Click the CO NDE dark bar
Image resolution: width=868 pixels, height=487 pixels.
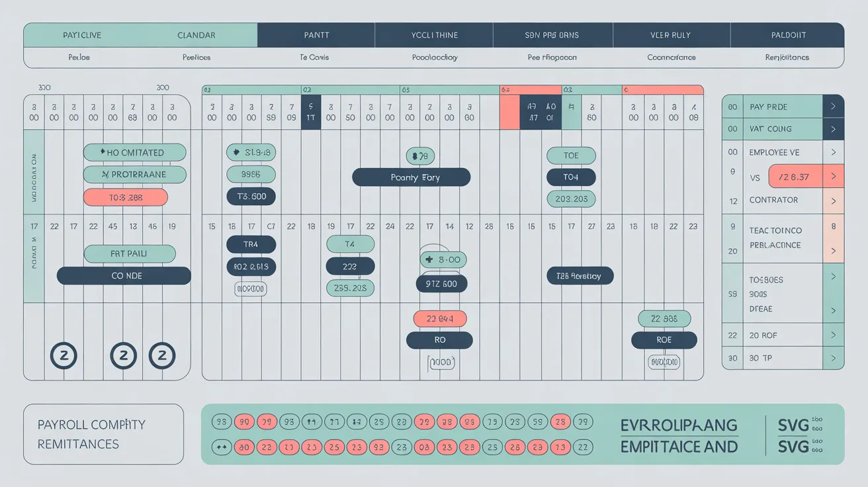[124, 276]
